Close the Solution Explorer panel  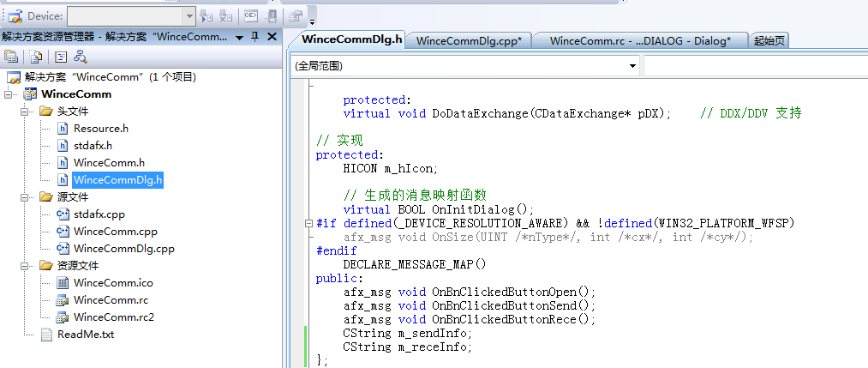coord(272,37)
